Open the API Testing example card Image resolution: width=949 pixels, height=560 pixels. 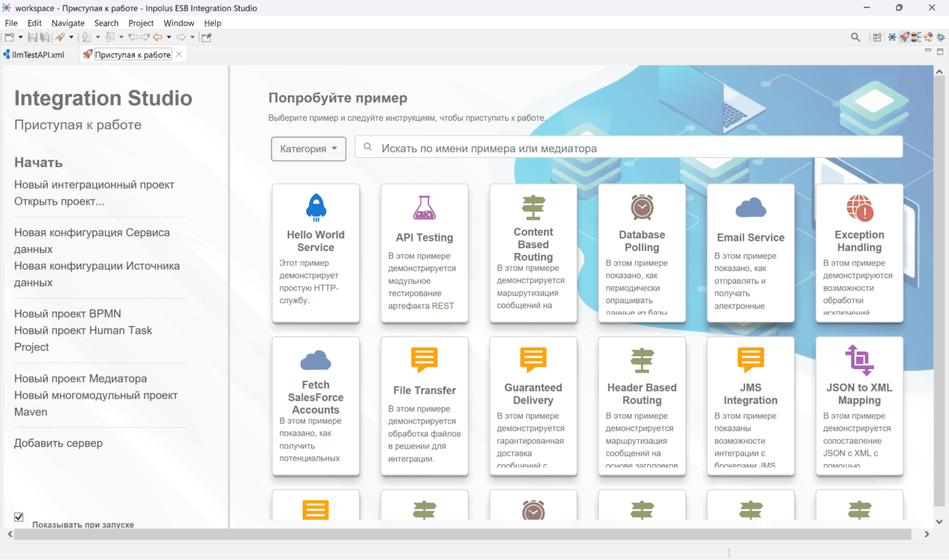425,253
